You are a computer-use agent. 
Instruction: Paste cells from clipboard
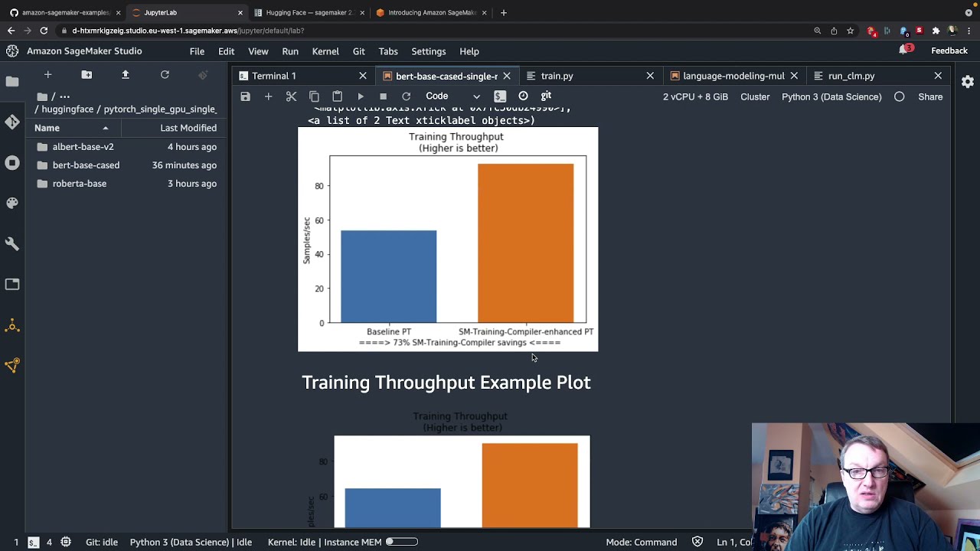pyautogui.click(x=337, y=96)
